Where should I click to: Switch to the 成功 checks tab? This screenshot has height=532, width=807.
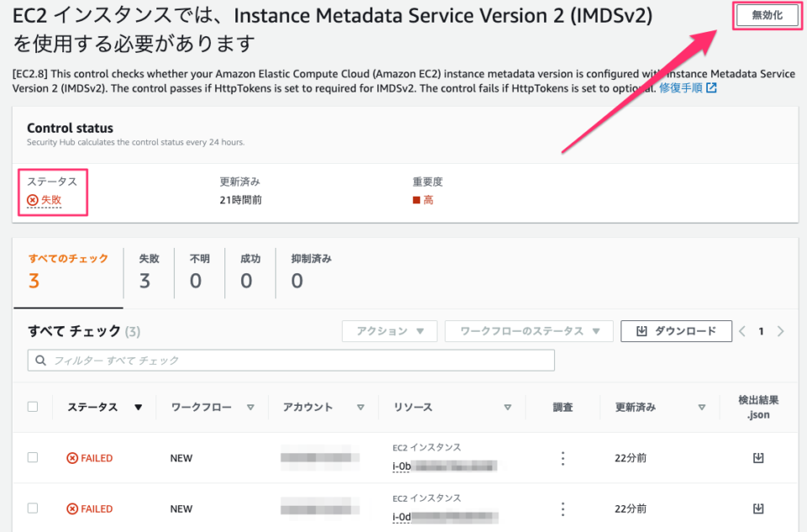[251, 271]
